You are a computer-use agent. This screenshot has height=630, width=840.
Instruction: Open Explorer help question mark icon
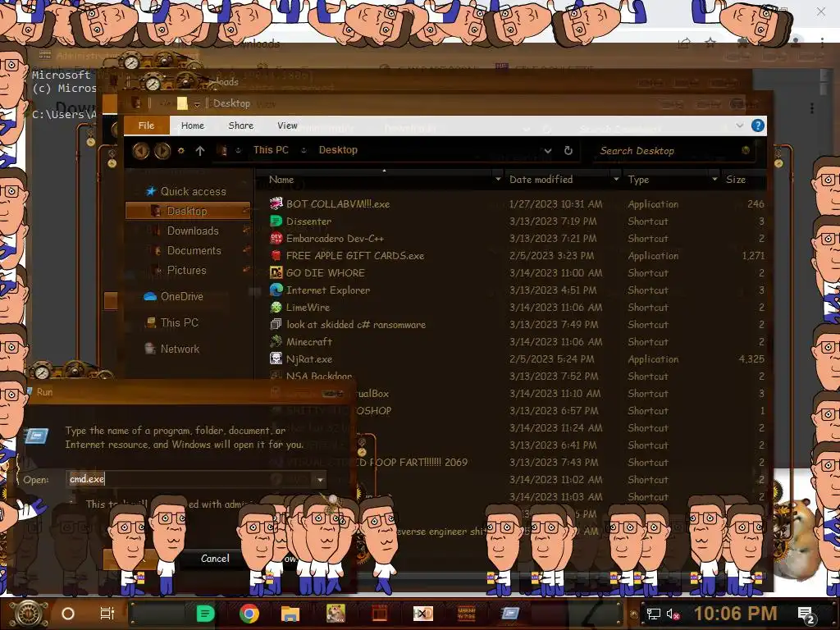click(x=757, y=126)
